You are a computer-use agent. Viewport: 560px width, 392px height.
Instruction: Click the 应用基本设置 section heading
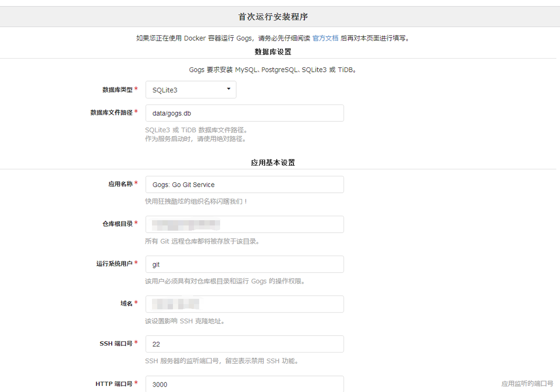tap(273, 163)
